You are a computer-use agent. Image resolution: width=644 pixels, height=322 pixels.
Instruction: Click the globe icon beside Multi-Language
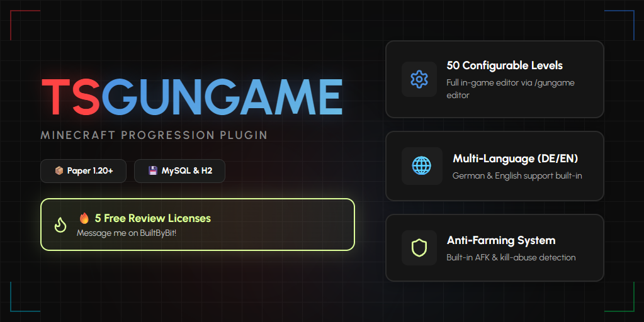pyautogui.click(x=421, y=166)
